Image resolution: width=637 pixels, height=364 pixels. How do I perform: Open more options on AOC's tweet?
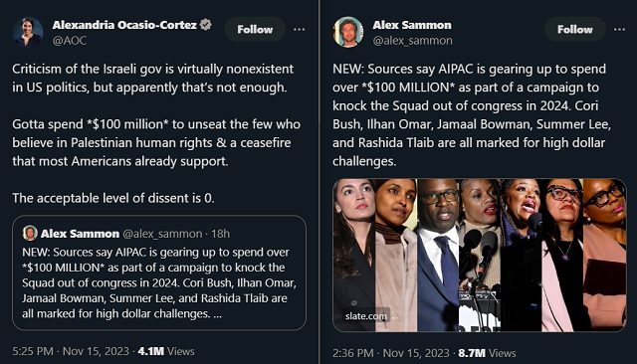tap(299, 29)
